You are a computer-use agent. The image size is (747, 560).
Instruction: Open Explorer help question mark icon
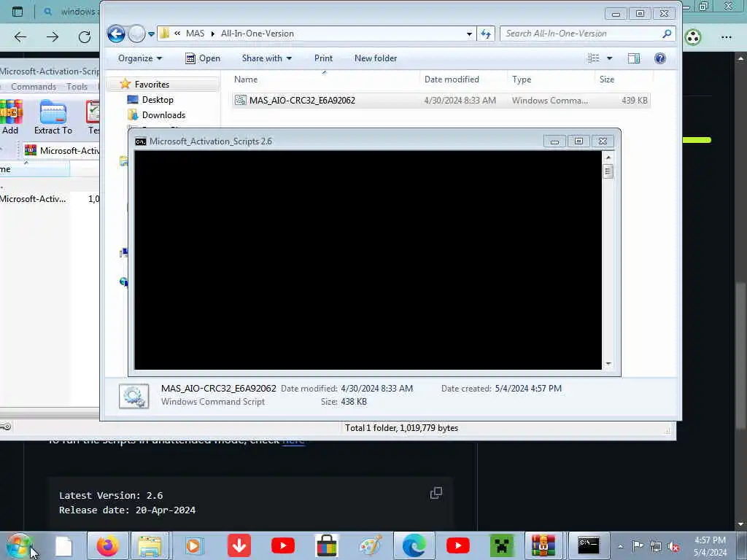pyautogui.click(x=659, y=58)
